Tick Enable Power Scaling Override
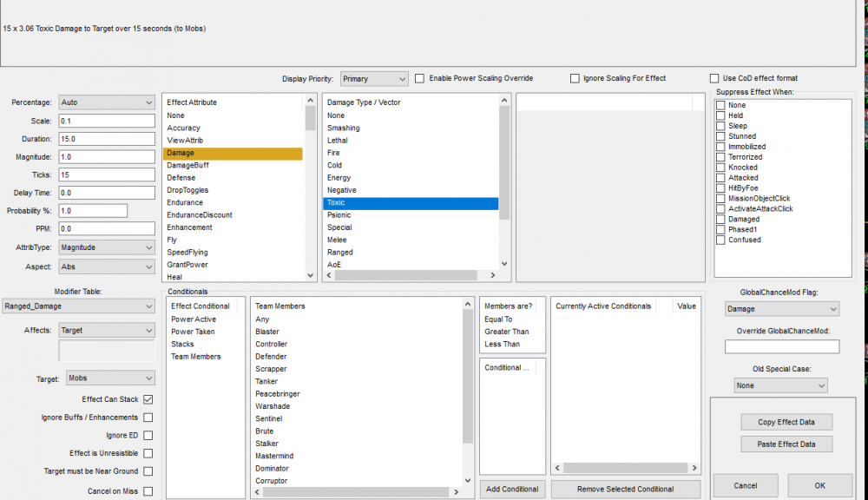 click(x=420, y=78)
